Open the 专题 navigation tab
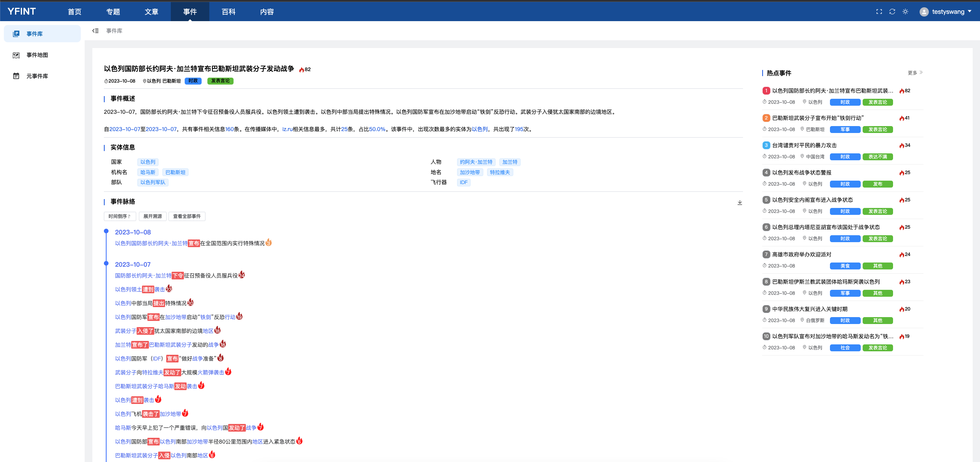The image size is (980, 462). (113, 12)
